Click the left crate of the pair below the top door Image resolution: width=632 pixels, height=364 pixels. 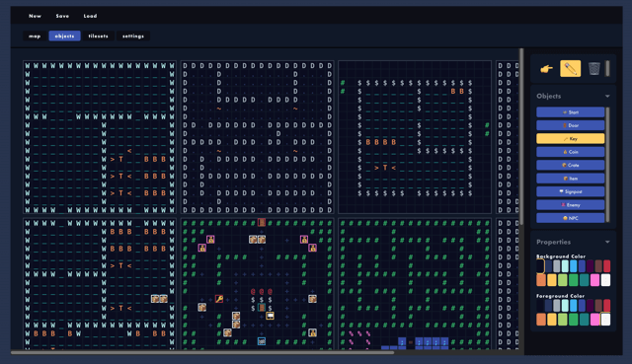click(253, 240)
